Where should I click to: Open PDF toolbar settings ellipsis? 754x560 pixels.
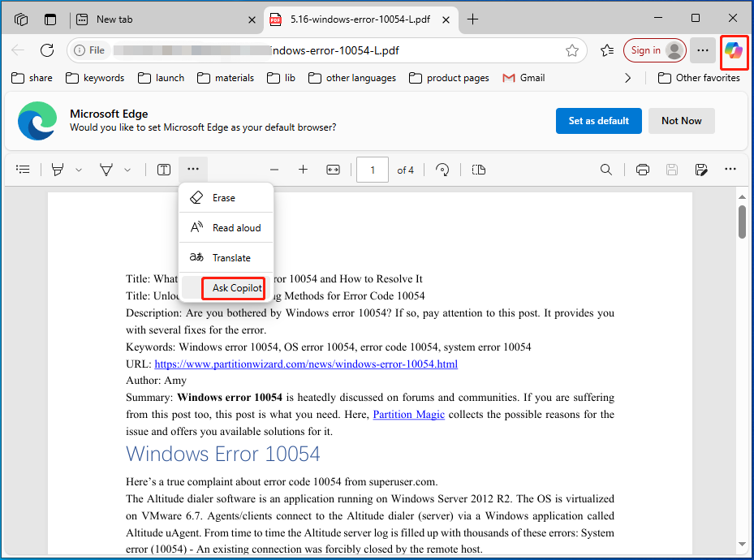tap(730, 169)
